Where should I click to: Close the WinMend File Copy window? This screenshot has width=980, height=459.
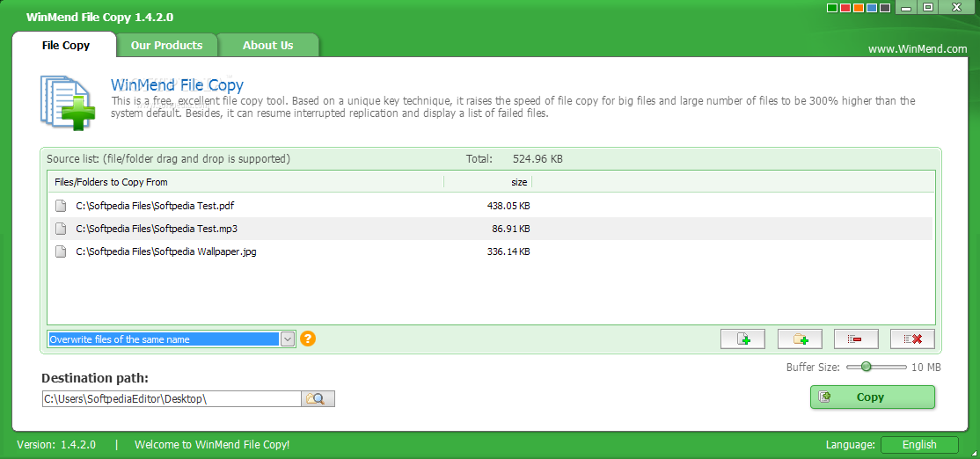point(956,8)
